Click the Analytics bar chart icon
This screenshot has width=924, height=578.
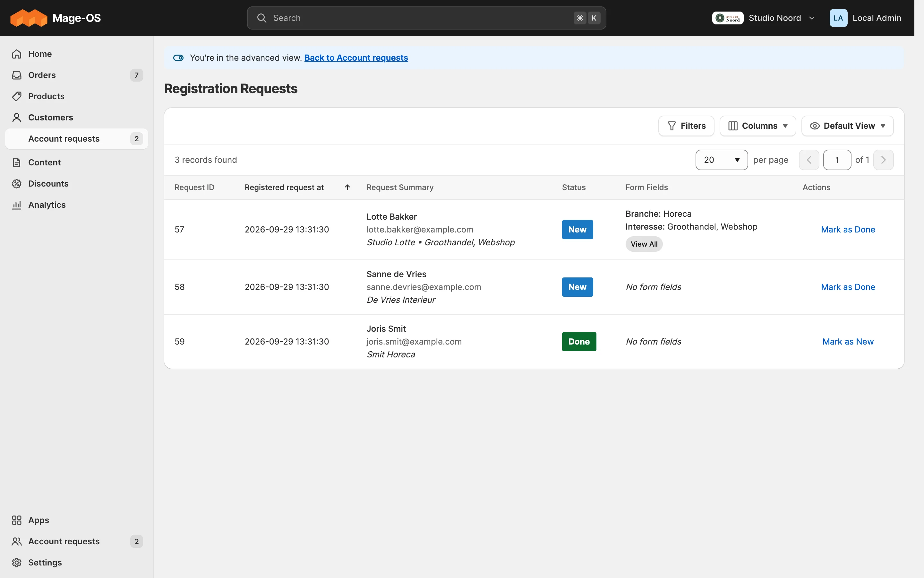[x=17, y=205]
